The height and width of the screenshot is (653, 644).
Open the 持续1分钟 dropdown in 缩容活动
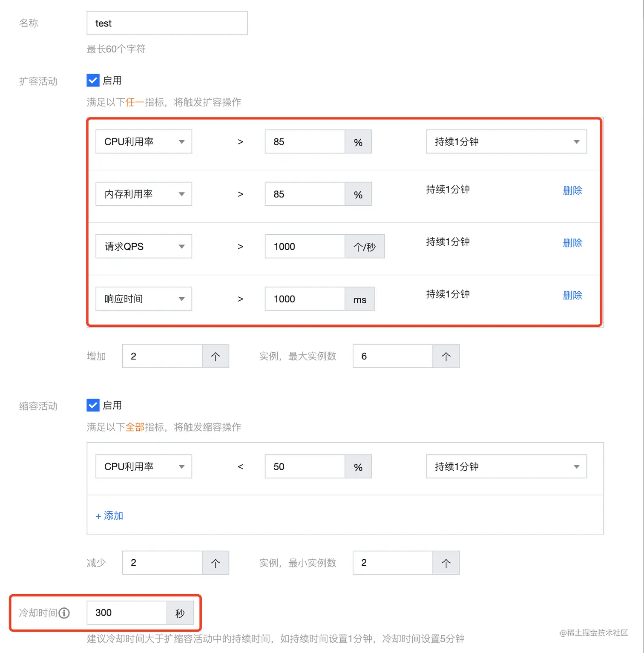click(x=506, y=466)
